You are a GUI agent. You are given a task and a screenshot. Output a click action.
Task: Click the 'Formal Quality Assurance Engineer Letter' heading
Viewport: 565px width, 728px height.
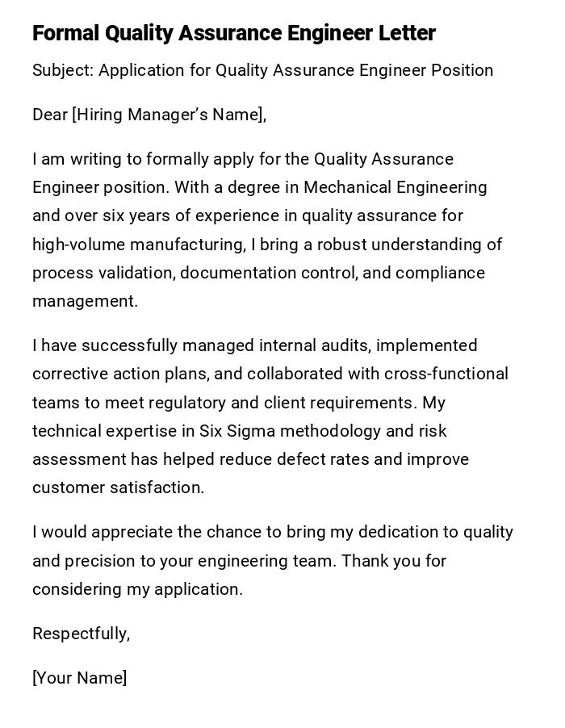[234, 33]
